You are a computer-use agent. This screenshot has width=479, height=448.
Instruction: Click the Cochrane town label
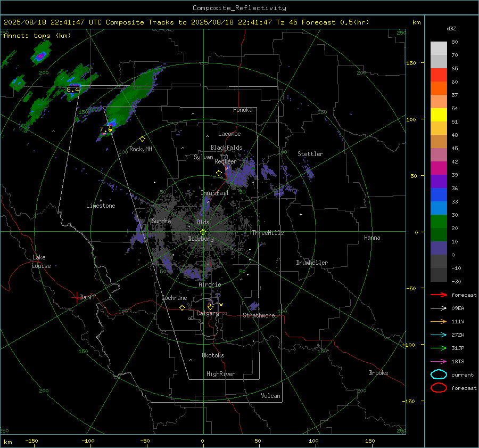(174, 298)
